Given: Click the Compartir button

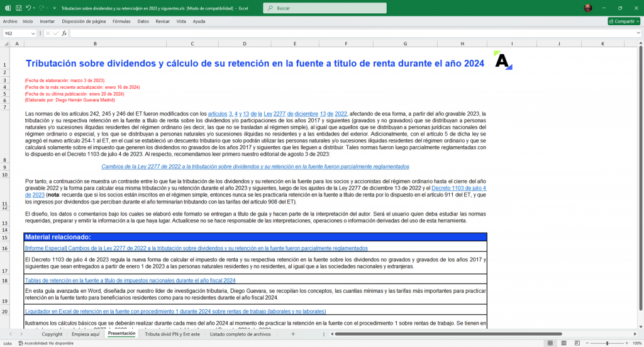Looking at the screenshot, I should [623, 21].
